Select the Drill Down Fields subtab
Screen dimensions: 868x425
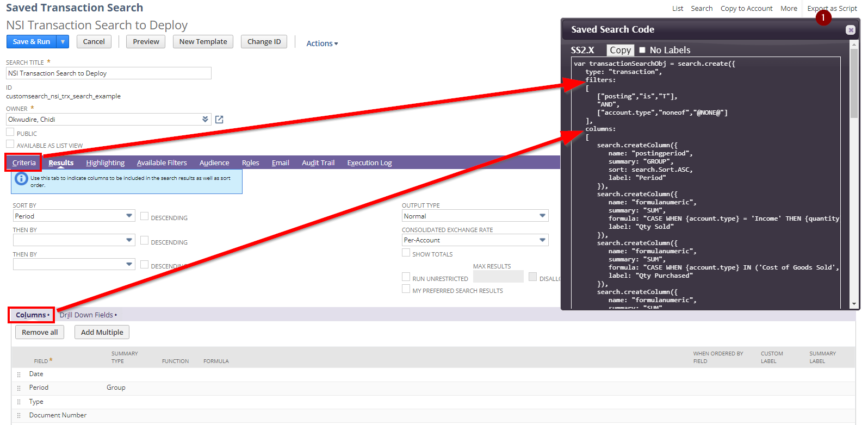point(88,315)
